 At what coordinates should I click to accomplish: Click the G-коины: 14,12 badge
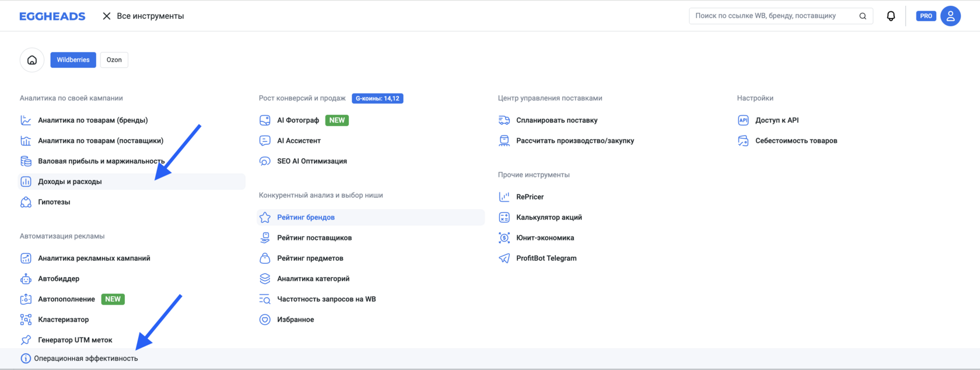(377, 99)
